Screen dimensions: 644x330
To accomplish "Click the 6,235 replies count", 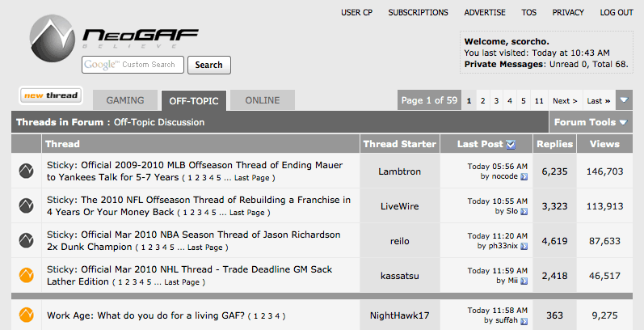I will (x=554, y=171).
